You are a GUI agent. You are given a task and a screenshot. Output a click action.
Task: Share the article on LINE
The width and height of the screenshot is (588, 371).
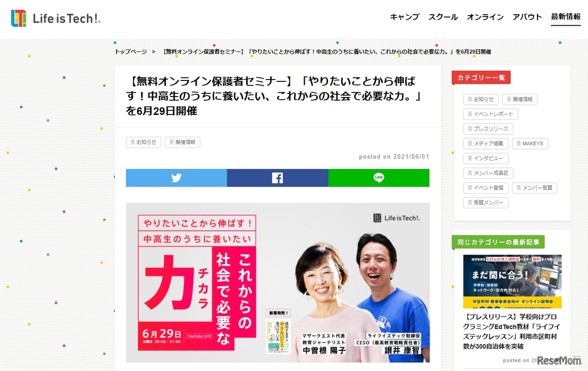coord(379,178)
